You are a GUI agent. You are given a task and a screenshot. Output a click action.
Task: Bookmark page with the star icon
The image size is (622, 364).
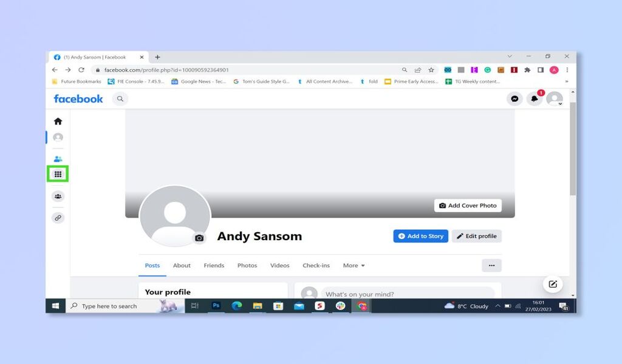coord(431,70)
